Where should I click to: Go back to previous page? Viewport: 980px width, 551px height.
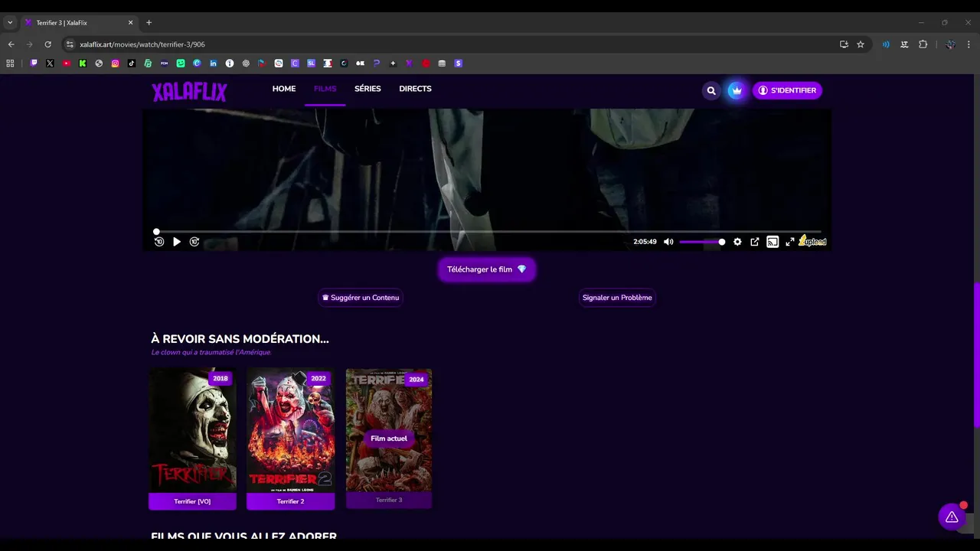point(11,44)
